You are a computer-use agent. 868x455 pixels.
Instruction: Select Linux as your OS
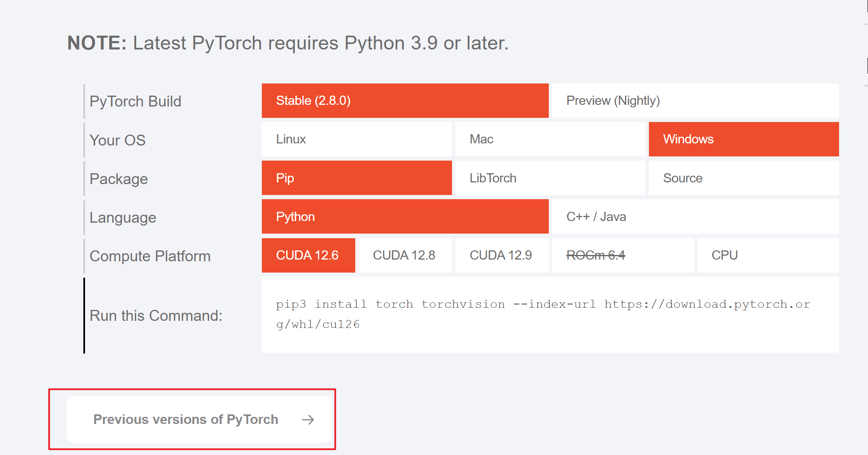(x=357, y=139)
